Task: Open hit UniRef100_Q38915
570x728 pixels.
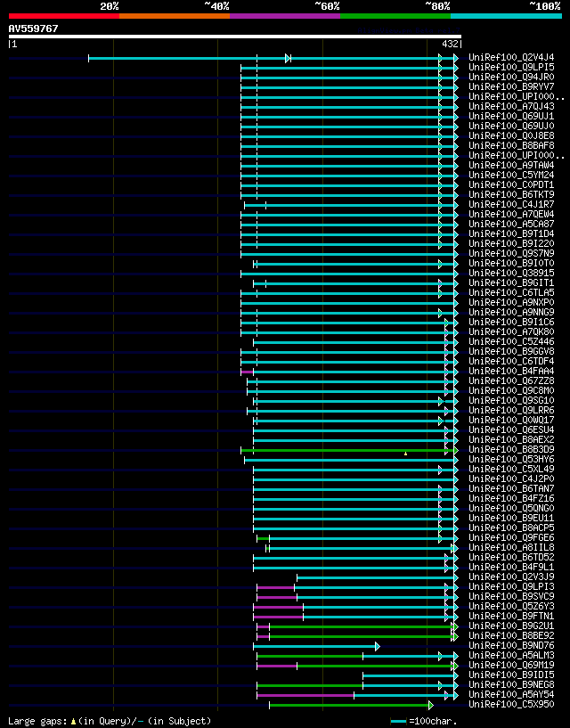Action: [511, 273]
